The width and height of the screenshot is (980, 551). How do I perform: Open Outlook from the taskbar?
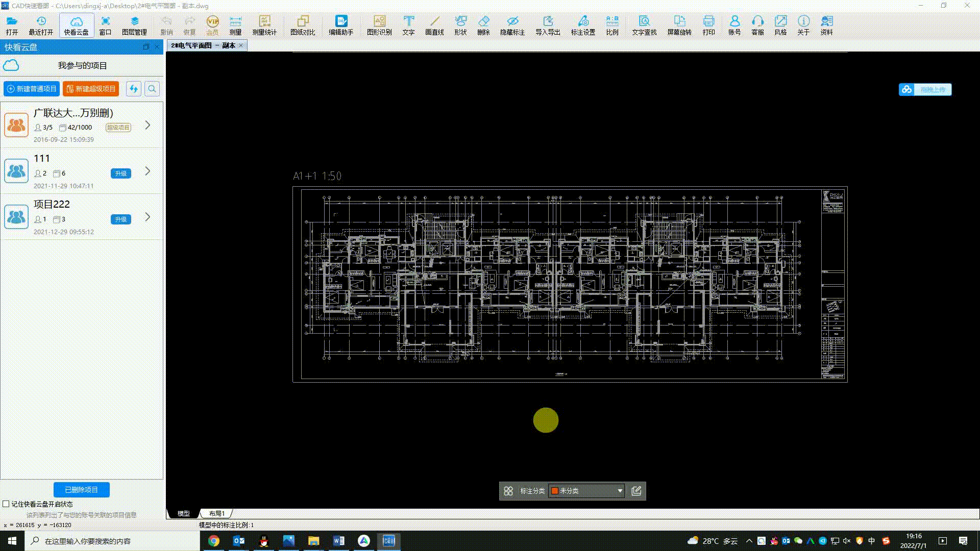[239, 541]
